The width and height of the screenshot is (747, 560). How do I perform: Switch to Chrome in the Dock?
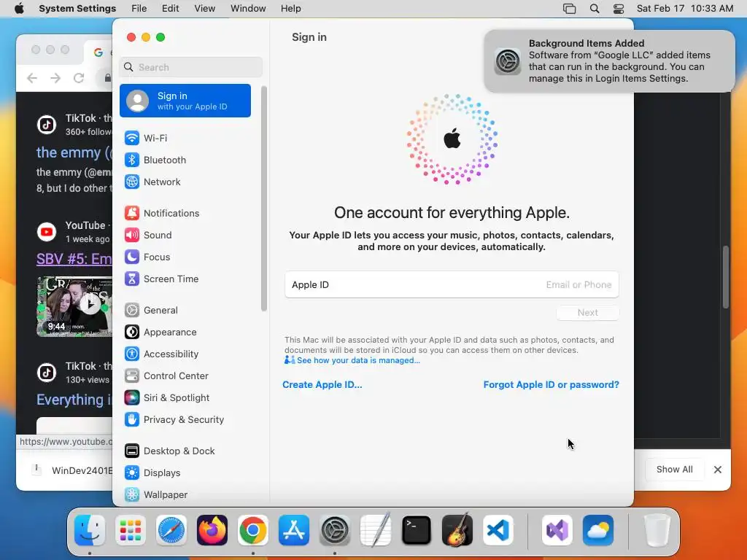pos(253,530)
